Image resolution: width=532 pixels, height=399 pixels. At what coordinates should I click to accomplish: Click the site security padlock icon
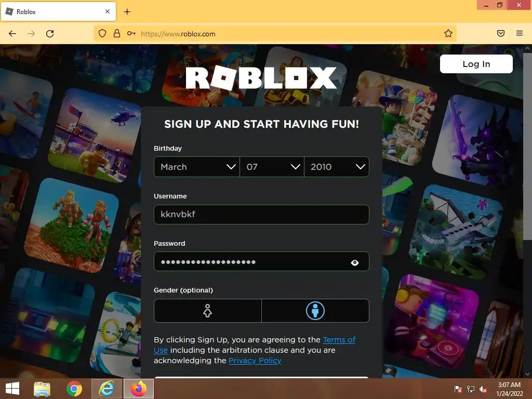(x=117, y=33)
